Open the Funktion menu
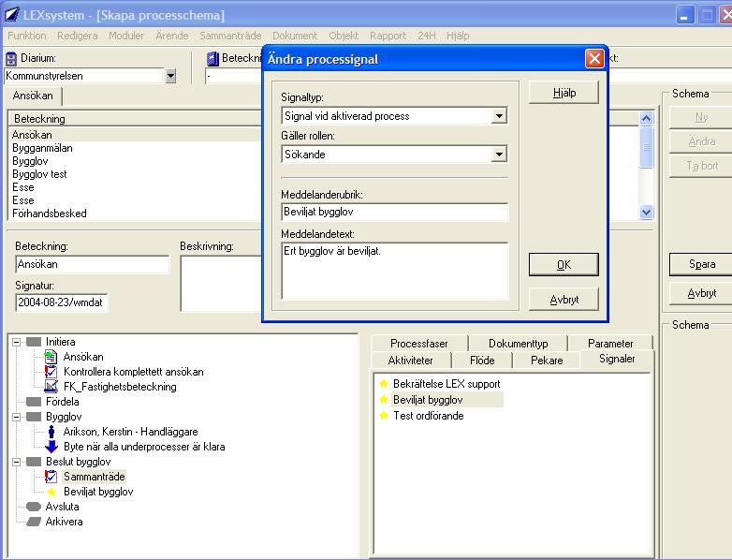 tap(27, 36)
